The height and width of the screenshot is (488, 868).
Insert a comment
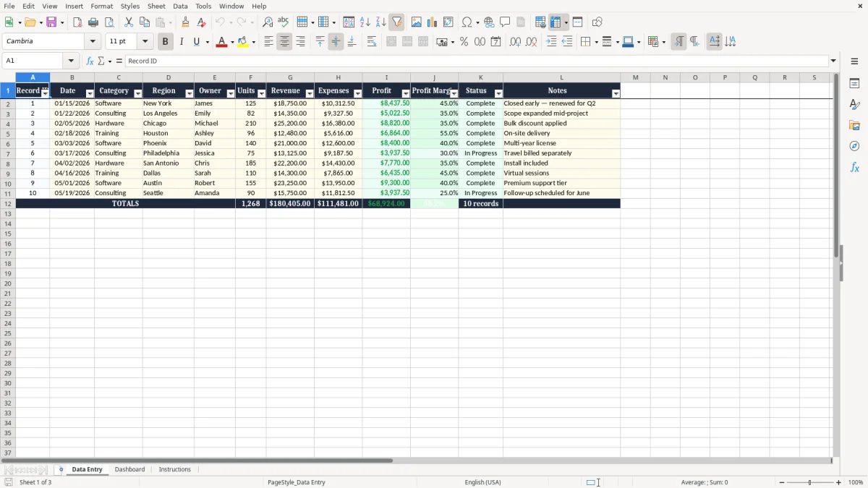pos(505,22)
